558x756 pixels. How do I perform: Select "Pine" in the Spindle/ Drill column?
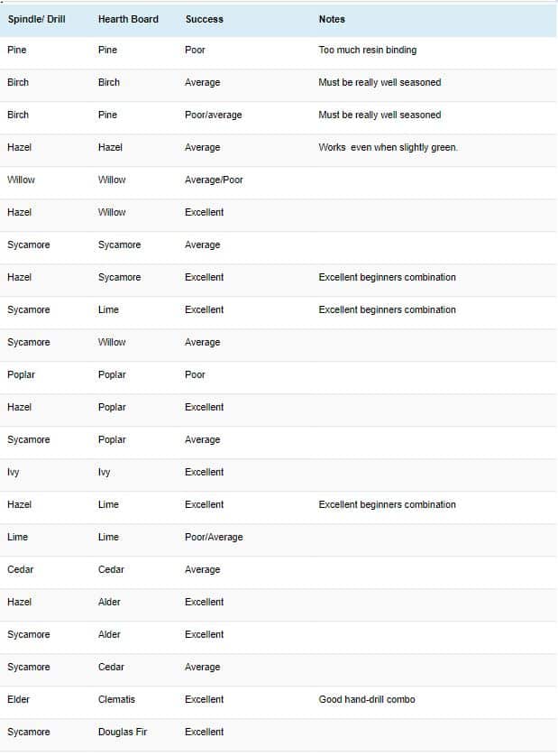point(16,50)
